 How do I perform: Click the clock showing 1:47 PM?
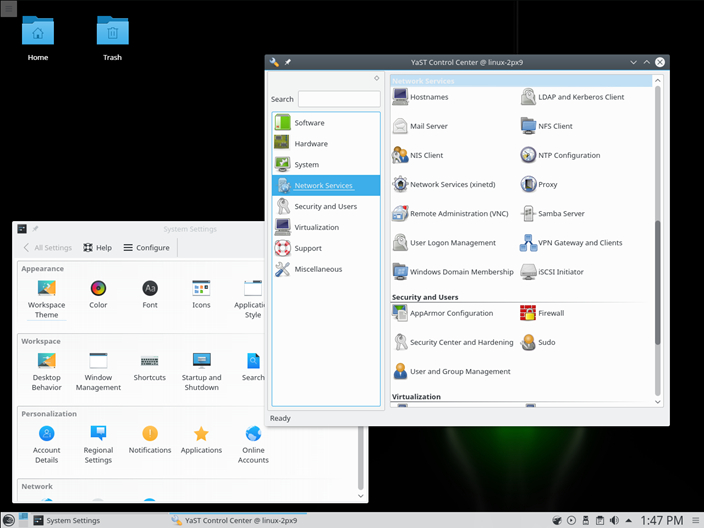[662, 520]
